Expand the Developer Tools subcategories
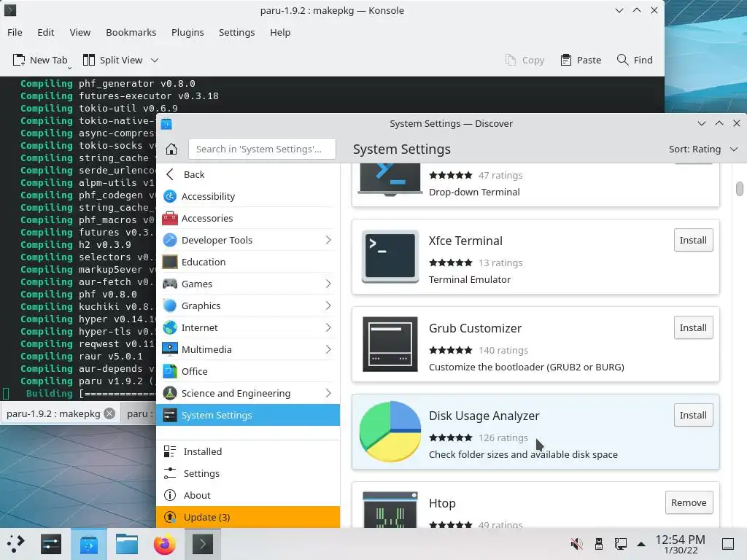 (328, 240)
